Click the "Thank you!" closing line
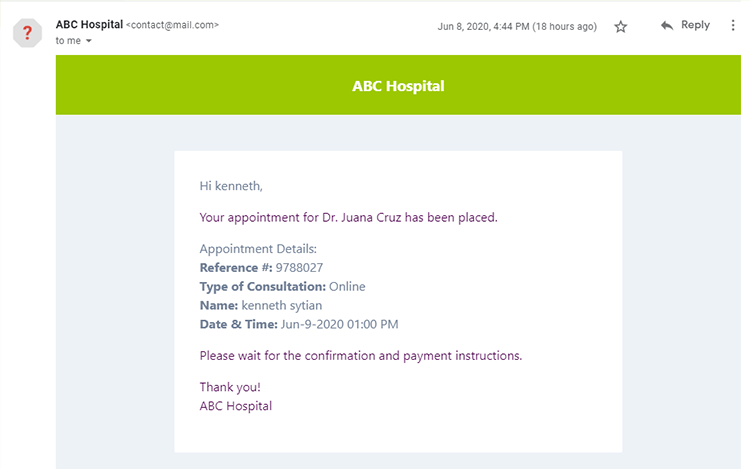750x469 pixels. tap(230, 387)
